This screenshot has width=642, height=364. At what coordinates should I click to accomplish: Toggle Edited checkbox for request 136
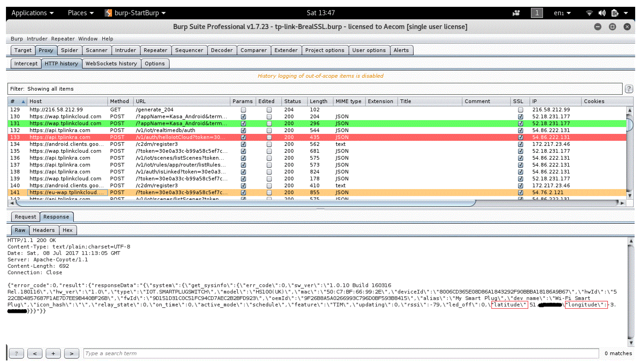269,158
